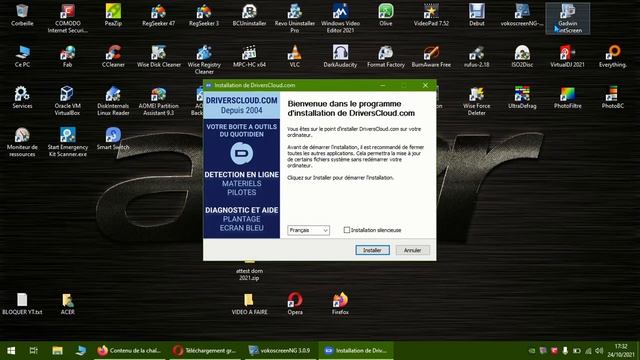Select the Opera desktop shortcut
This screenshot has width=640, height=360.
295,304
